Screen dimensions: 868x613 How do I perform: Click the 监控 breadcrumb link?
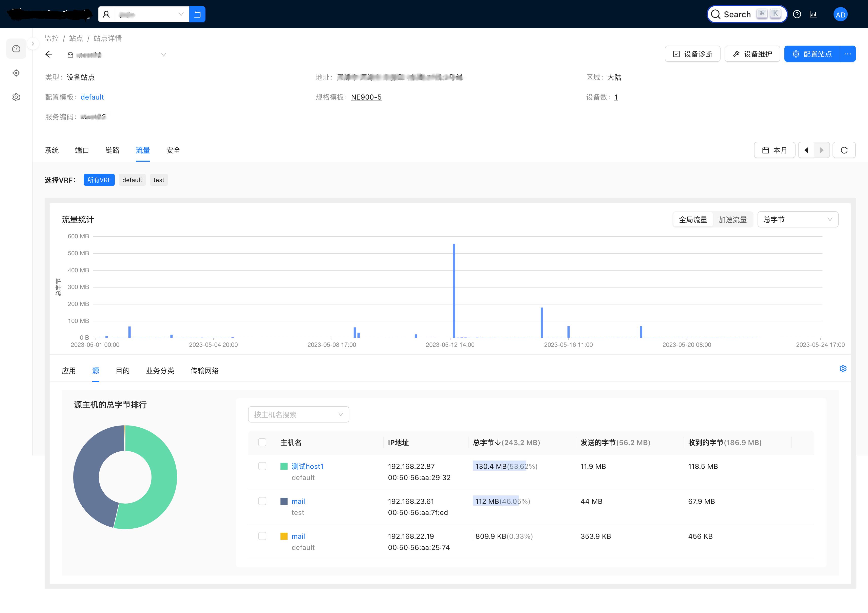(51, 38)
